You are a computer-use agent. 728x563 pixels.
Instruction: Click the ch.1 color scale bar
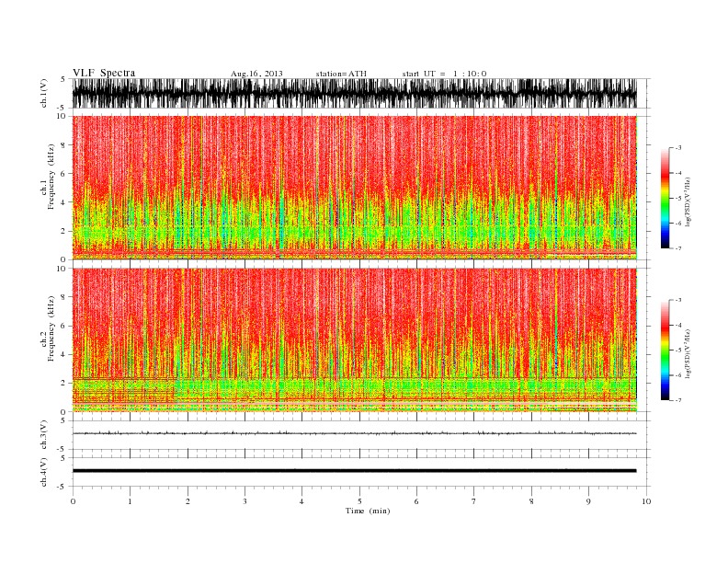coord(665,198)
